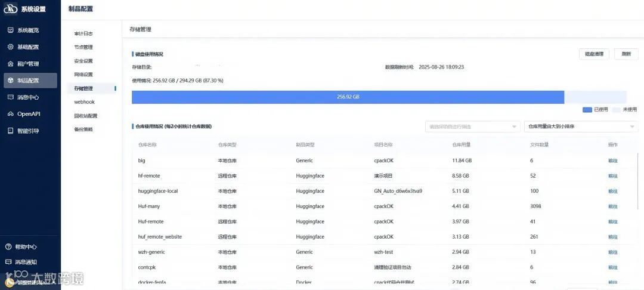The image size is (644, 290).
Task: Click the 项目名称 column header
Action: click(x=383, y=145)
